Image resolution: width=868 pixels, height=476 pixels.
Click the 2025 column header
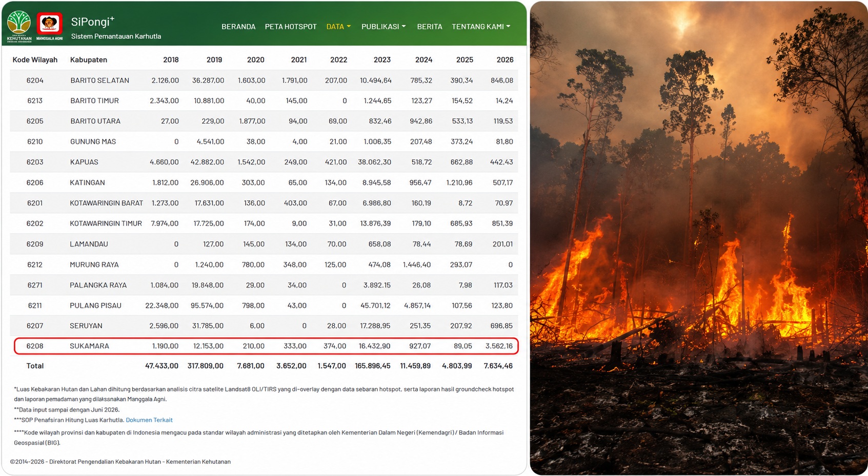pyautogui.click(x=465, y=60)
